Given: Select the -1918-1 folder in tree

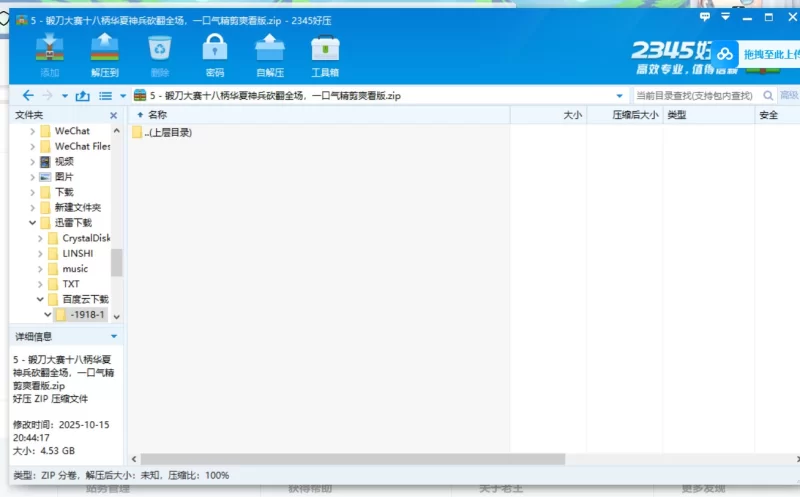Looking at the screenshot, I should point(87,315).
